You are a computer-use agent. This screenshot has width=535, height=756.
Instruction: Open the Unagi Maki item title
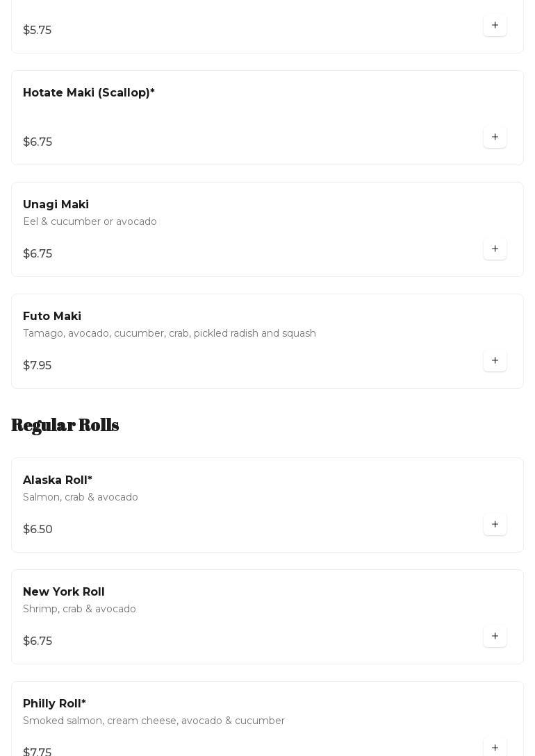coord(56,205)
